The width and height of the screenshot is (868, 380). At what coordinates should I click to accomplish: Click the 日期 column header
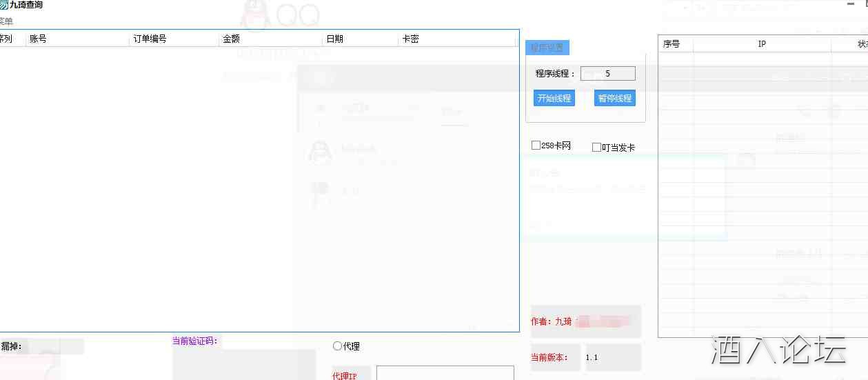(361, 39)
